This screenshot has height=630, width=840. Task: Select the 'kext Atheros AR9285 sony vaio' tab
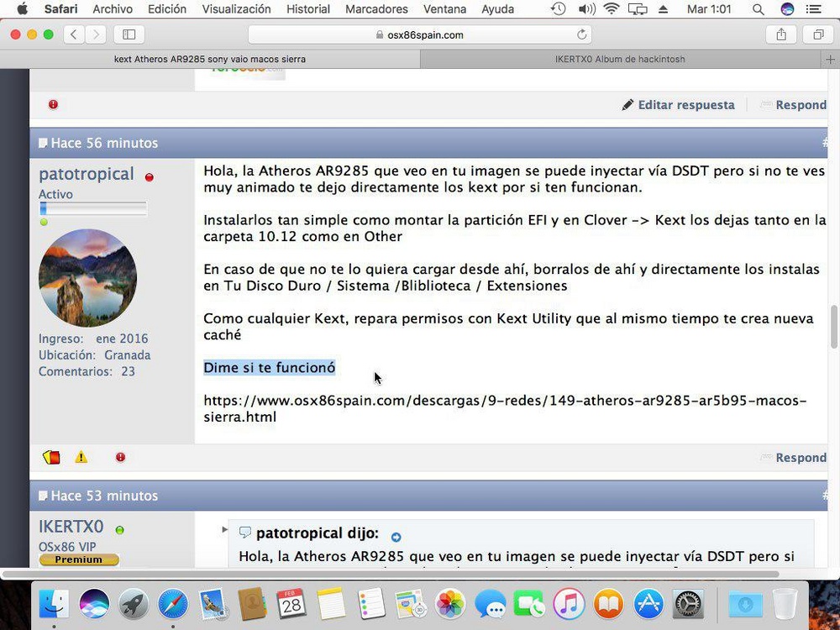click(x=210, y=59)
